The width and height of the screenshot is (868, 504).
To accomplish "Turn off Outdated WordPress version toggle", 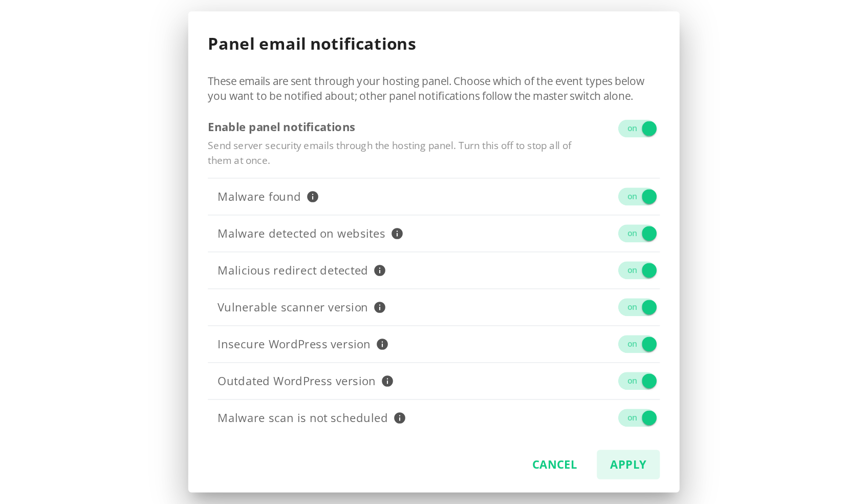I will click(637, 381).
